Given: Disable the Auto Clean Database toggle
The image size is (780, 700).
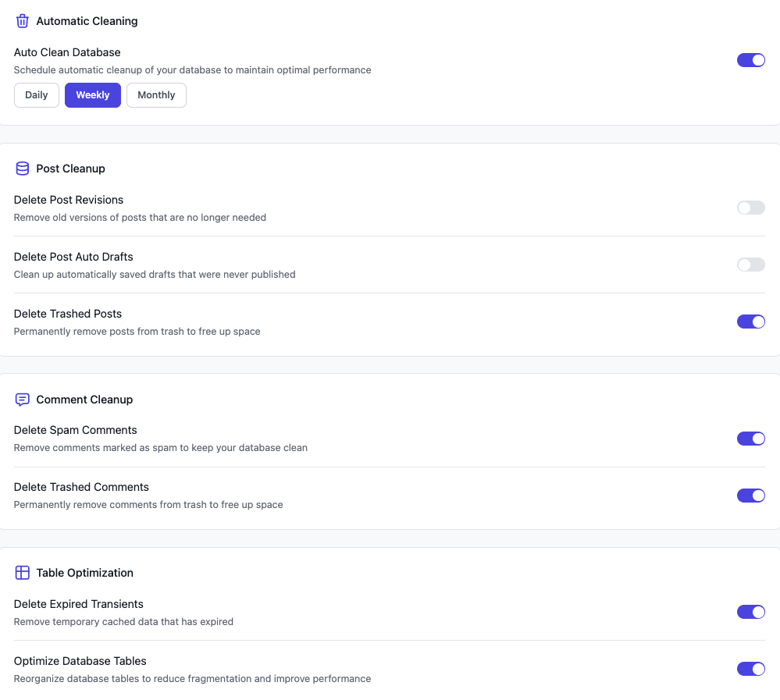Looking at the screenshot, I should coord(750,60).
